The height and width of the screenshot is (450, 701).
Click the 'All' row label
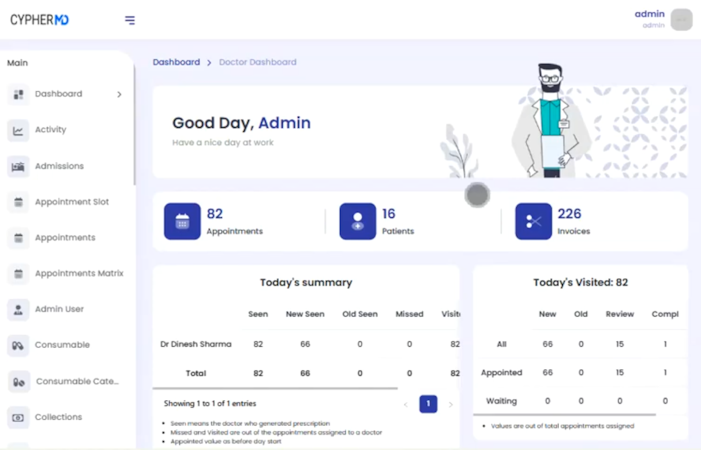click(x=502, y=344)
